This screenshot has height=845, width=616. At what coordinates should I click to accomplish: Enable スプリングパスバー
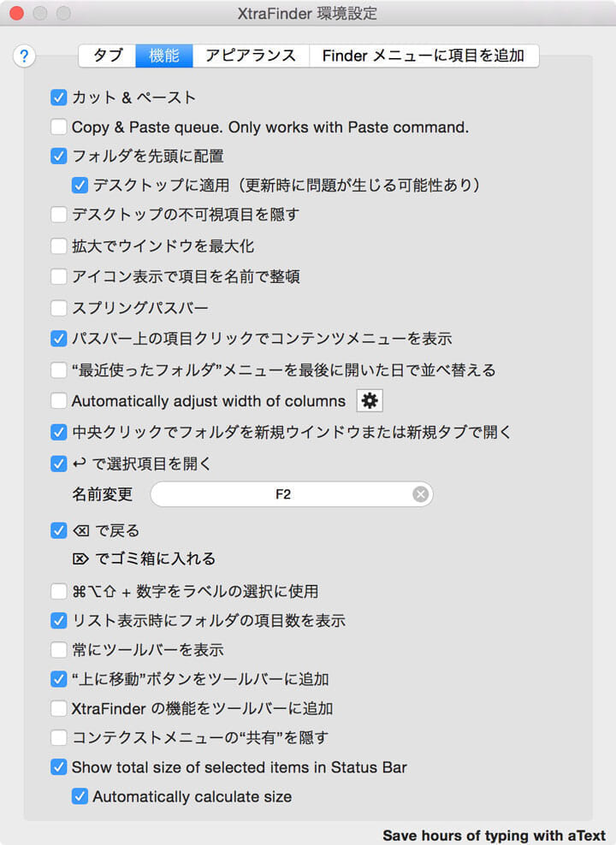(x=58, y=308)
